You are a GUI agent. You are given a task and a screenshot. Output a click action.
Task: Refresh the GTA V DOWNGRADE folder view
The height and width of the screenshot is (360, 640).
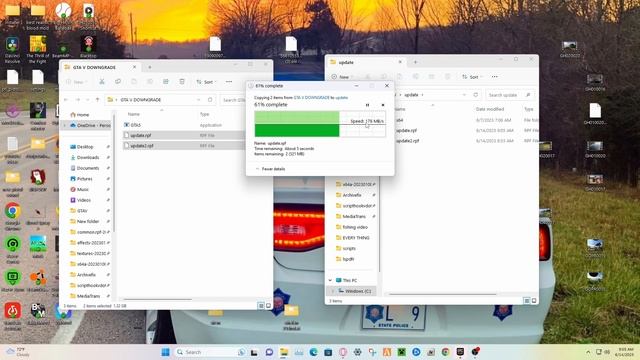(210, 100)
